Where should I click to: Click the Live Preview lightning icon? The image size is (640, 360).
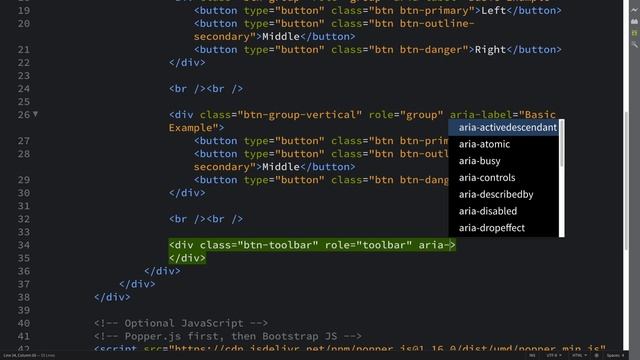click(634, 9)
